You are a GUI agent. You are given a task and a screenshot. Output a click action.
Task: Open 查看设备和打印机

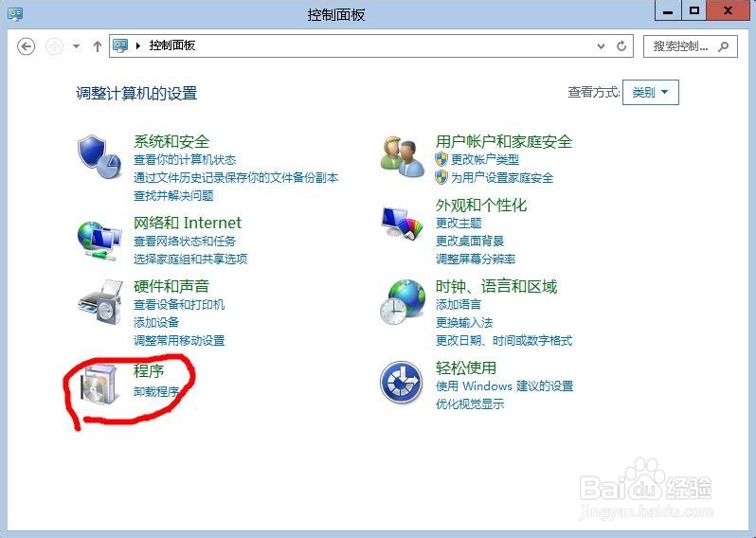(179, 304)
